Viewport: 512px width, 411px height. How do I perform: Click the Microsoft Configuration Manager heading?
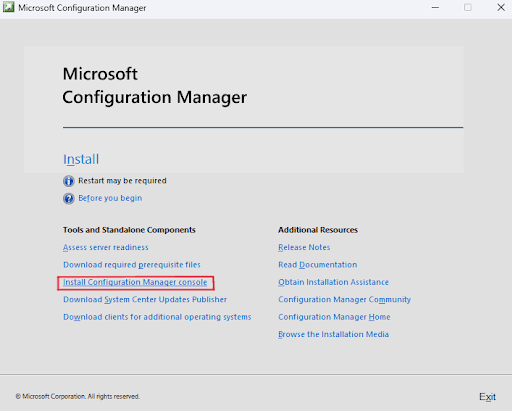(x=155, y=86)
